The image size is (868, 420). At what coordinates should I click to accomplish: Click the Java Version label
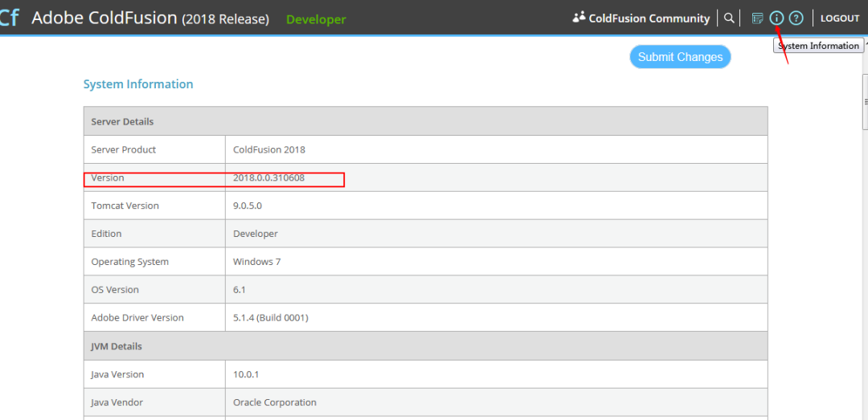(117, 374)
